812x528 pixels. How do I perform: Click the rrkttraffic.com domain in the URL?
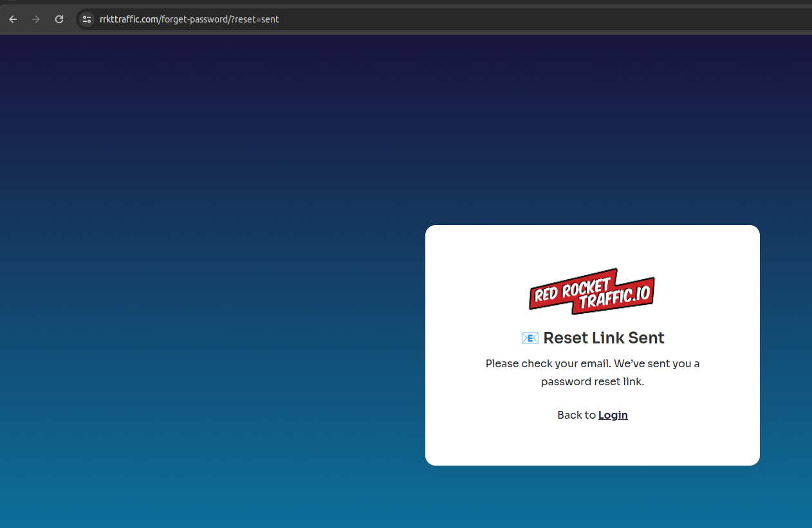(x=129, y=19)
